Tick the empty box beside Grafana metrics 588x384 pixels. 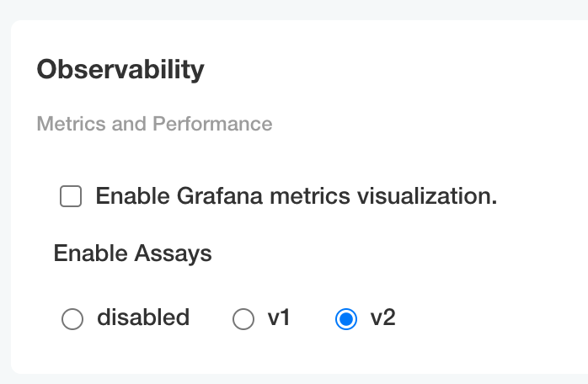[71, 197]
